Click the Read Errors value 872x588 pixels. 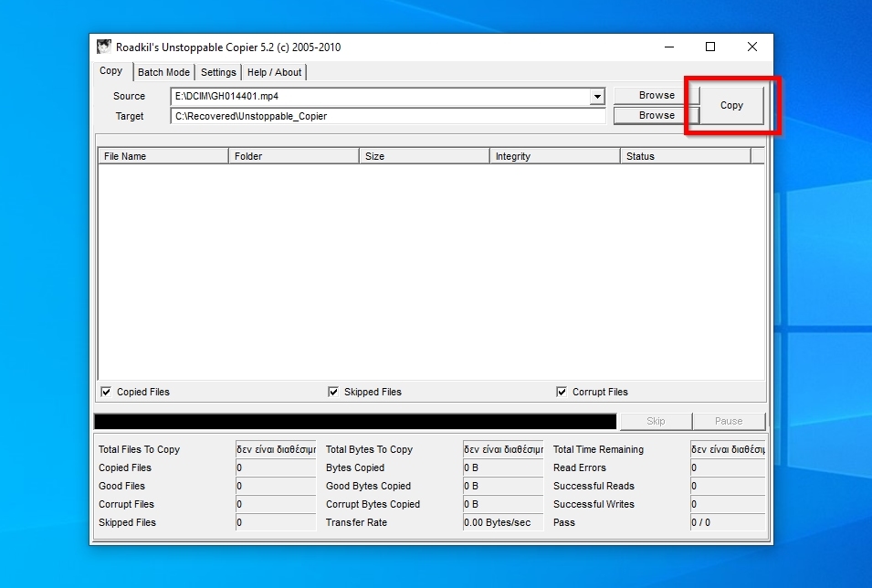[x=728, y=467]
